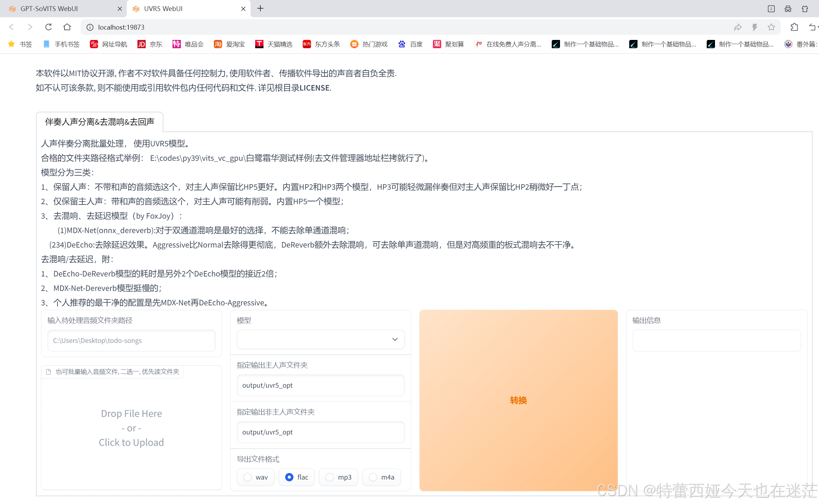Open a new tab with the plus icon
Viewport: 819px width, 504px height.
260,9
